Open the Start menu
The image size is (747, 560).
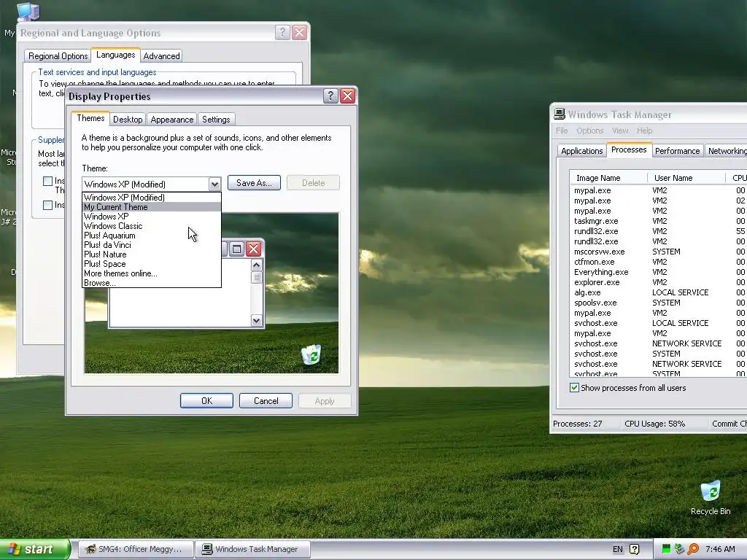point(34,549)
